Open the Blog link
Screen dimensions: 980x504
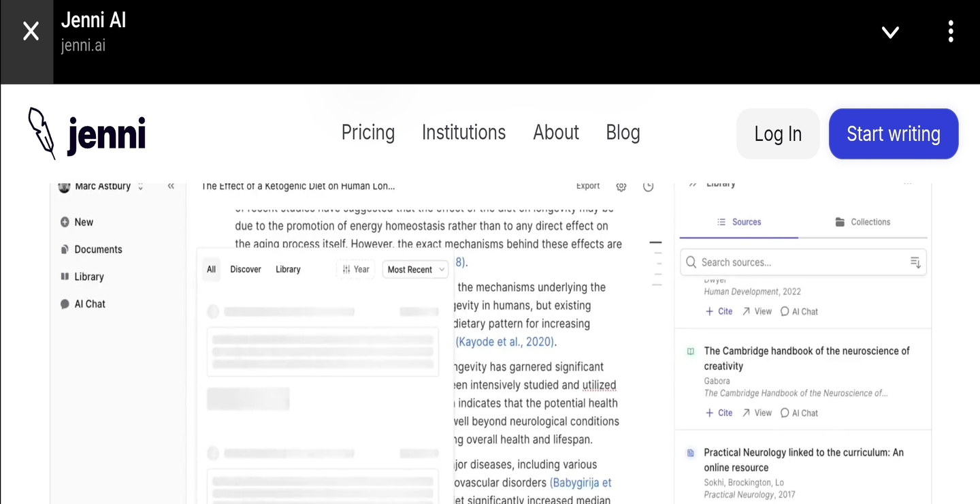(623, 133)
